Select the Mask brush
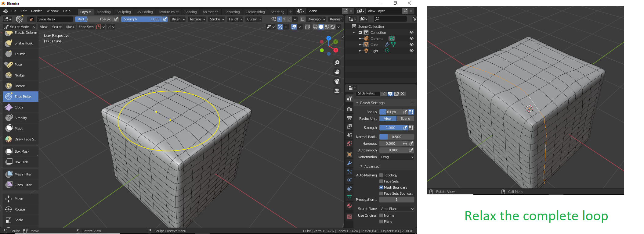Image resolution: width=644 pixels, height=234 pixels. coord(21,129)
